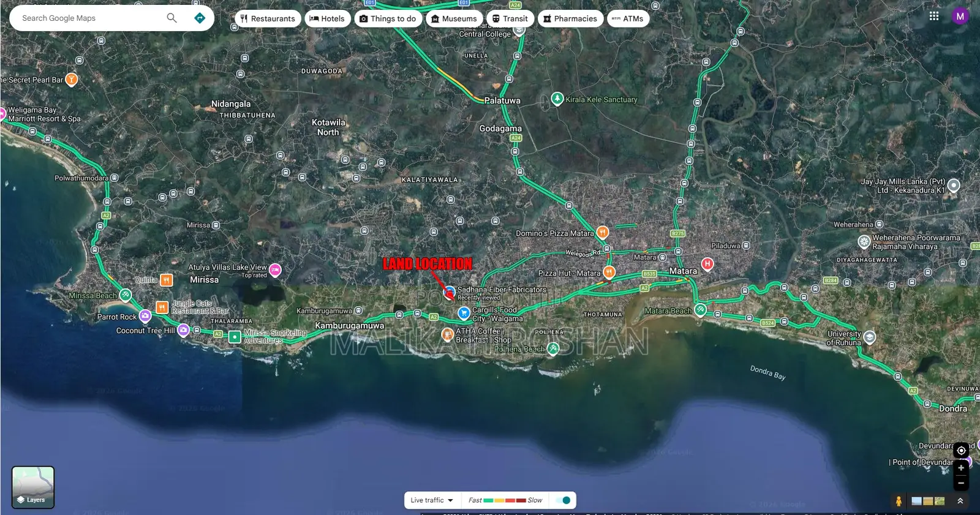The image size is (980, 515).
Task: Filter map by Restaurants
Action: pos(268,18)
